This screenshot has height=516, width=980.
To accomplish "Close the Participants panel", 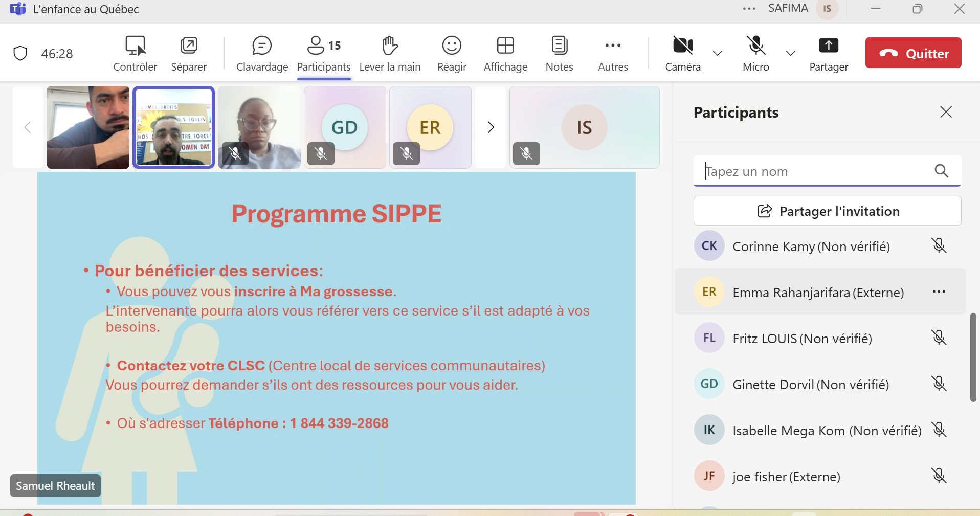I will pyautogui.click(x=946, y=112).
